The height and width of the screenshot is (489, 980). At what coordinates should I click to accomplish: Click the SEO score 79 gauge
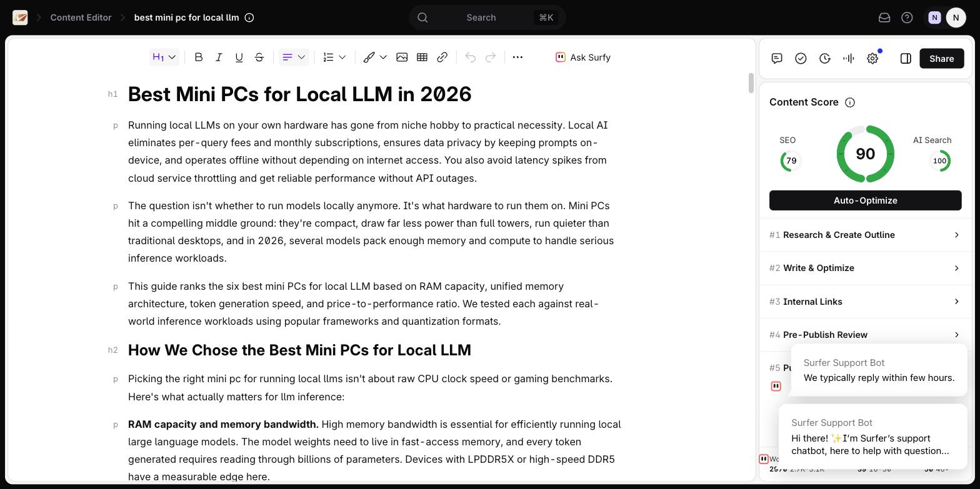tap(791, 161)
